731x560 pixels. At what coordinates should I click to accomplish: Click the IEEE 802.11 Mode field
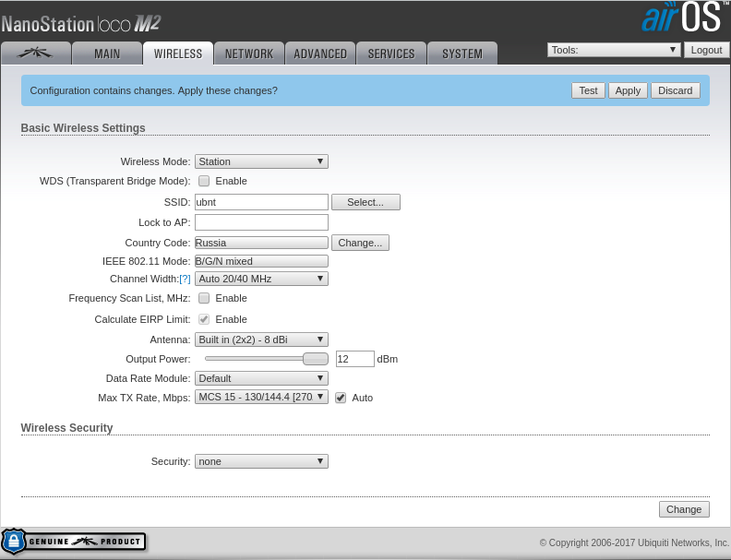click(x=261, y=261)
